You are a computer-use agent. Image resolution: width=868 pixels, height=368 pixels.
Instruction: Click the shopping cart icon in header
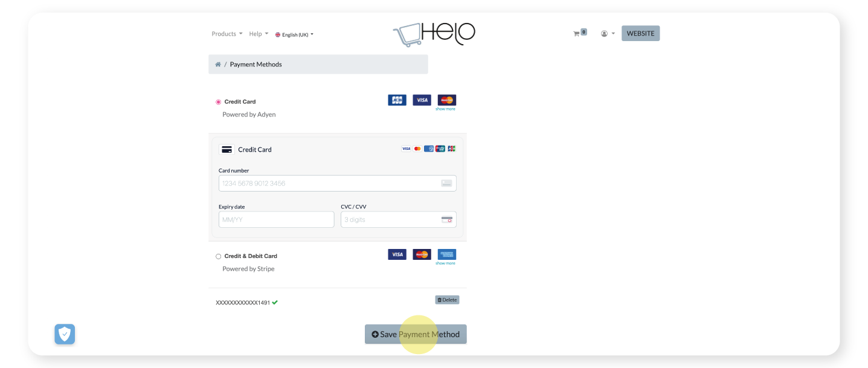click(576, 34)
